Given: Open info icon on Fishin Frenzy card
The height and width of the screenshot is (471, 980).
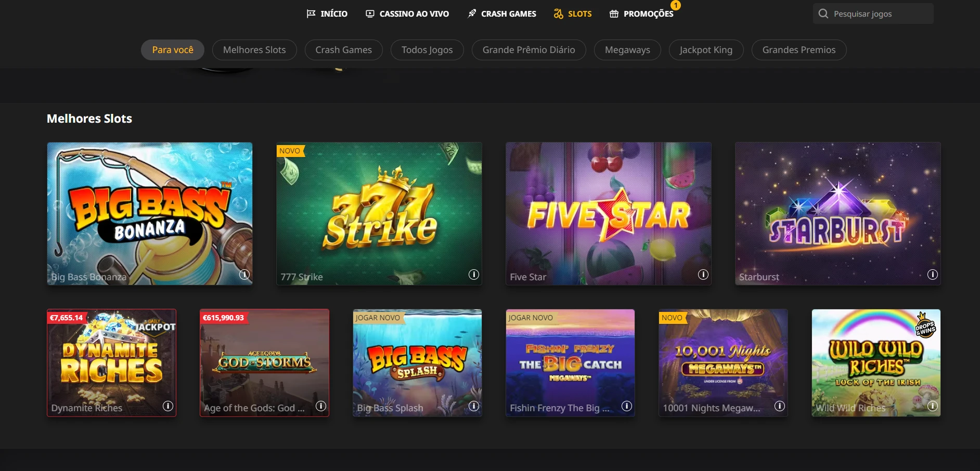Looking at the screenshot, I should [x=627, y=406].
